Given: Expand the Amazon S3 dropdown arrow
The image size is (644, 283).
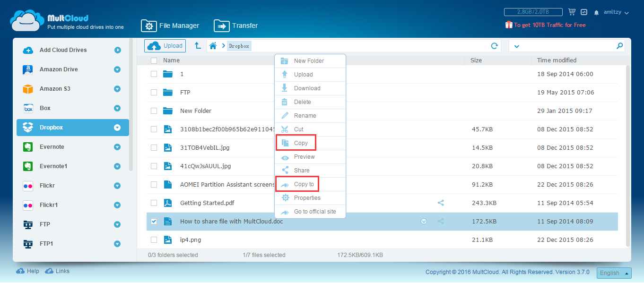Looking at the screenshot, I should pos(117,89).
